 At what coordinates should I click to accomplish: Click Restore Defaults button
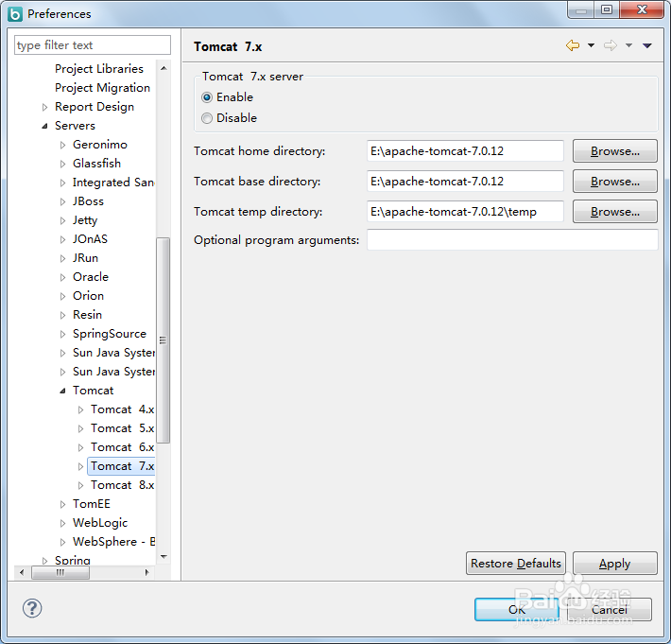click(x=516, y=563)
